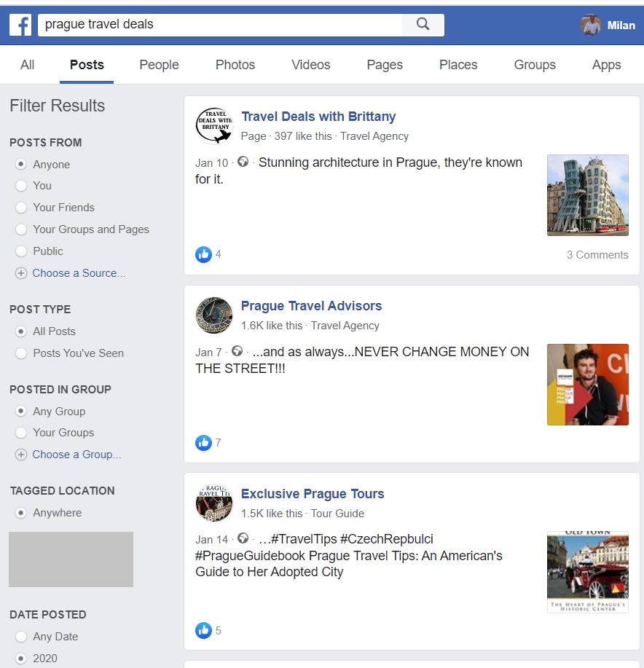Click 'Stunning architecture in Prague' post text
The width and height of the screenshot is (644, 668).
point(359,171)
